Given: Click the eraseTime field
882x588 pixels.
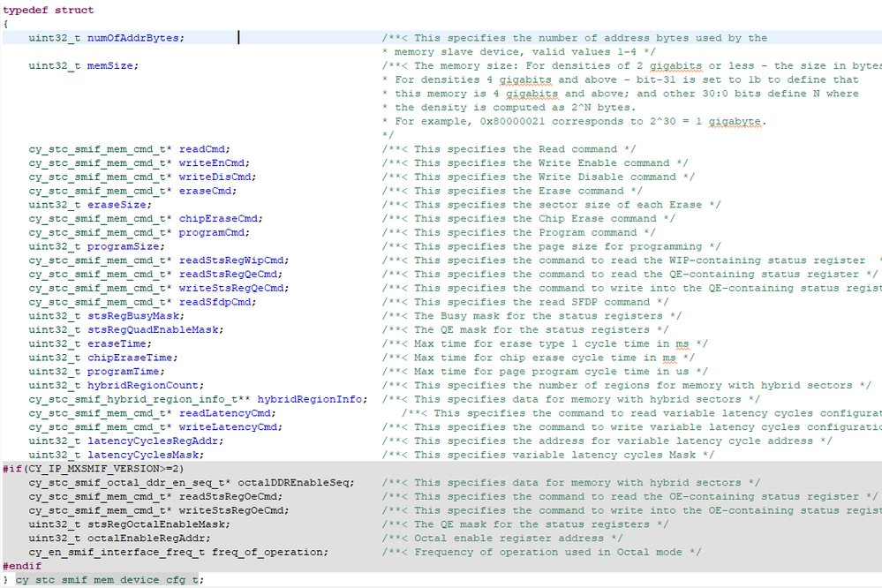Looking at the screenshot, I should point(117,343).
